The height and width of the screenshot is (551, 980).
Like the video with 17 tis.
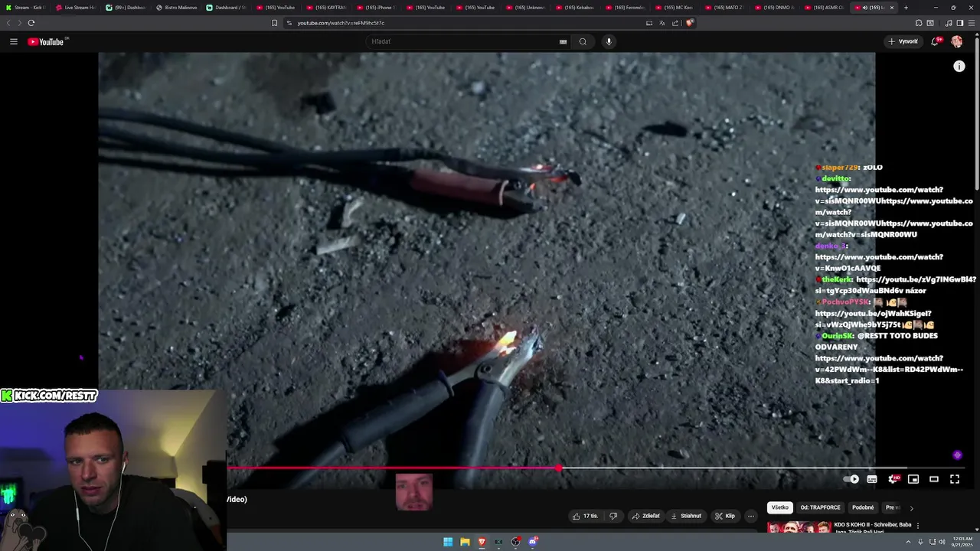(x=586, y=516)
